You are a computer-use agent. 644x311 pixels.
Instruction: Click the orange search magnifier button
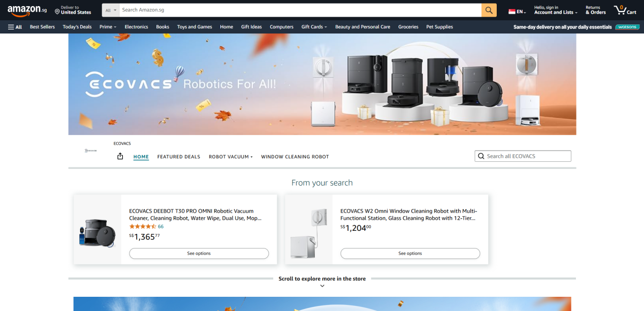click(x=489, y=10)
